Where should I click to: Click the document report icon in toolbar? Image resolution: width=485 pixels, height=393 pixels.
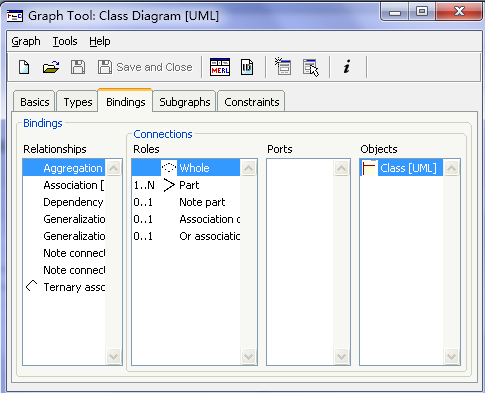247,67
